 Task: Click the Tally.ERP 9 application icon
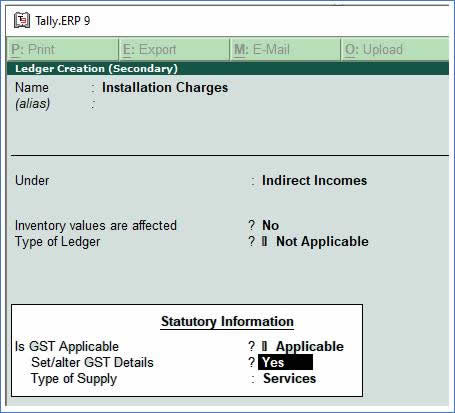click(22, 21)
